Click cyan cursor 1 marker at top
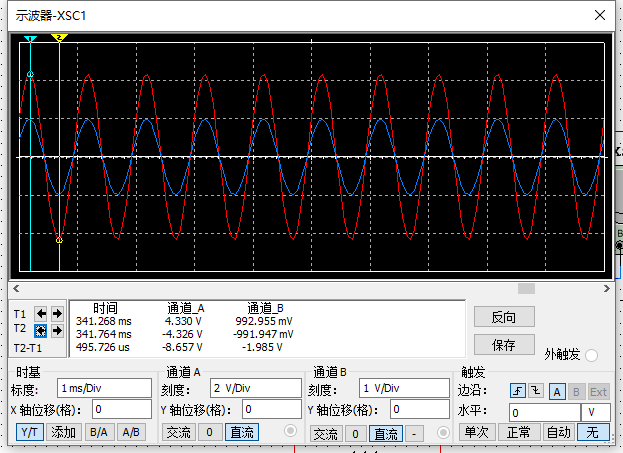 pos(30,39)
